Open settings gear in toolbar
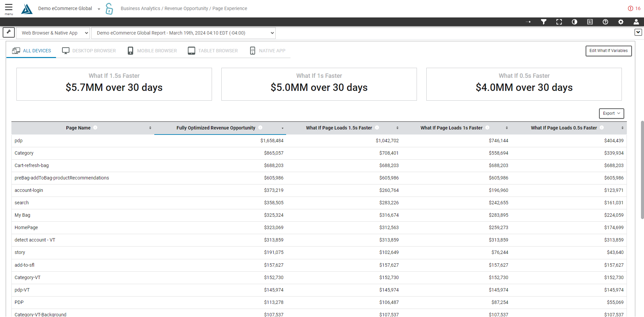Screen dimensions: 644x317 tap(621, 22)
